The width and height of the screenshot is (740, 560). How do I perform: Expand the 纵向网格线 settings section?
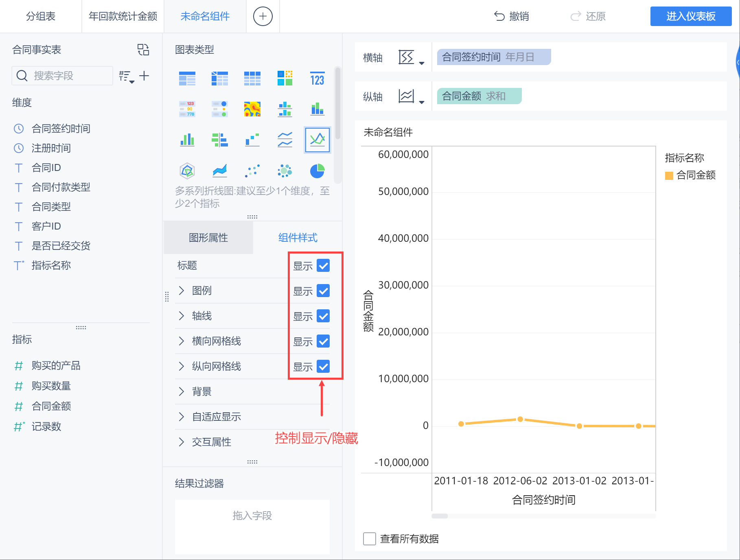[182, 366]
